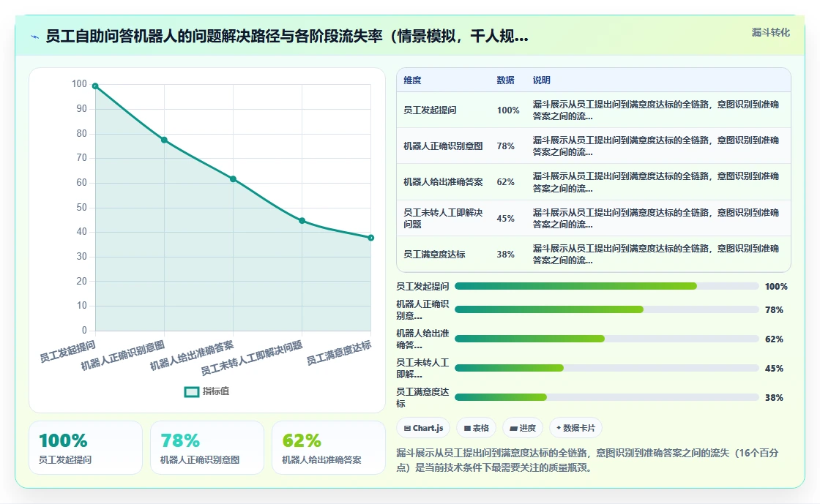Image resolution: width=820 pixels, height=504 pixels.
Task: Click the 表格 chip
Action: [477, 428]
